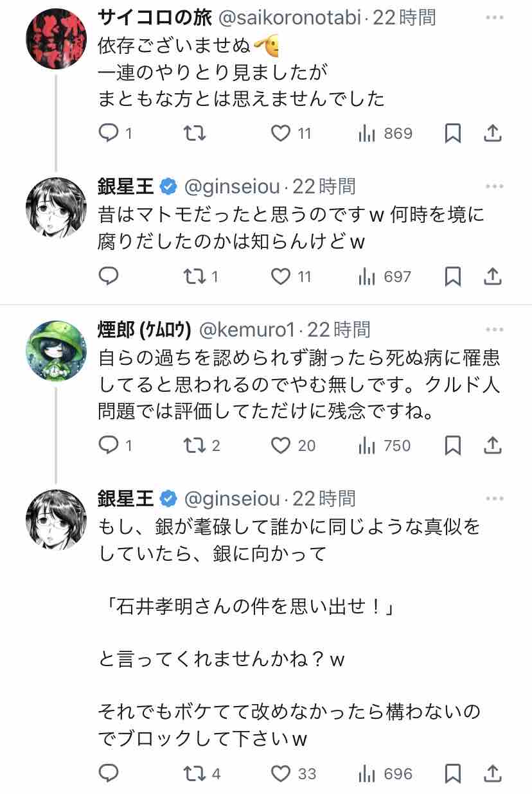Like the tweet by サイコロの旅

tap(280, 133)
